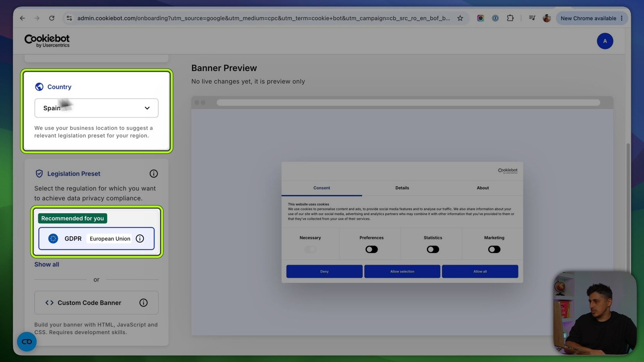Click the Cookiebot by Usercentrics logo
644x362 pixels.
[x=47, y=41]
